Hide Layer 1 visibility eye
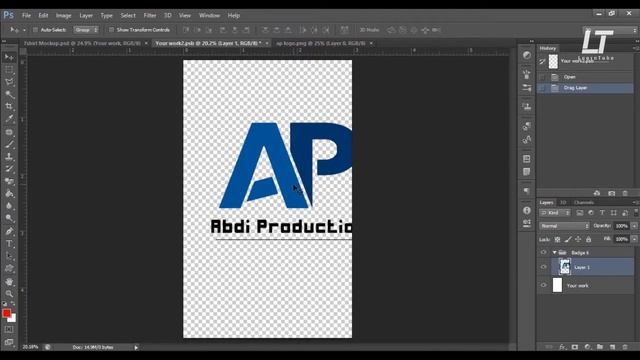The width and height of the screenshot is (640, 360). [x=543, y=267]
